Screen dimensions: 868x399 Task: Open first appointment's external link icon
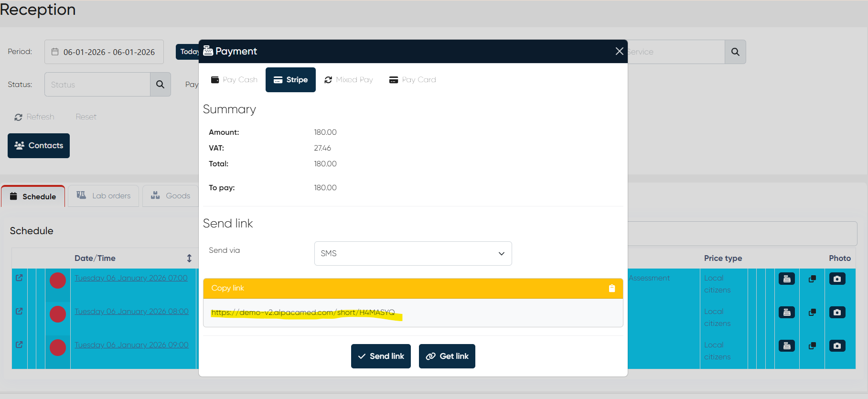pos(19,278)
